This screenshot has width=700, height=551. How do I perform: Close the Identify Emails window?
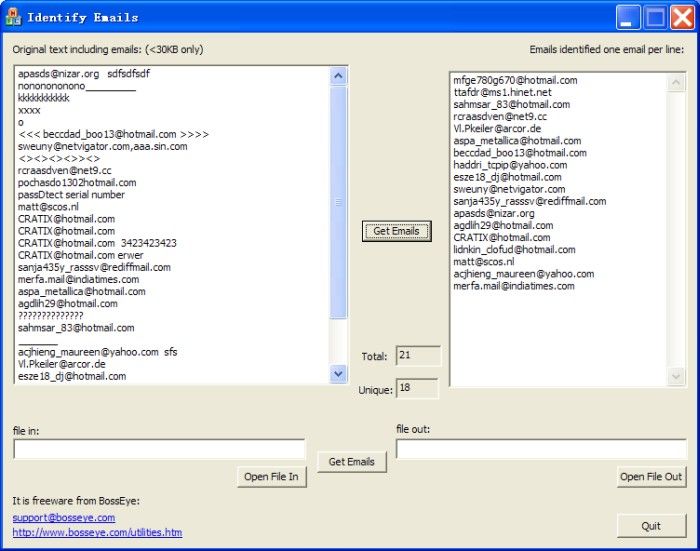[x=682, y=17]
